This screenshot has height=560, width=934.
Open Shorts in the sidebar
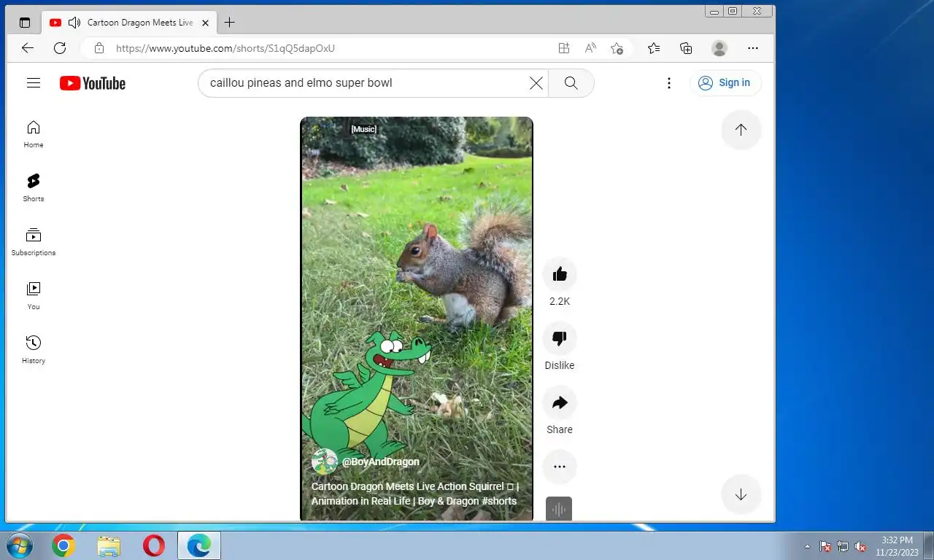(34, 188)
